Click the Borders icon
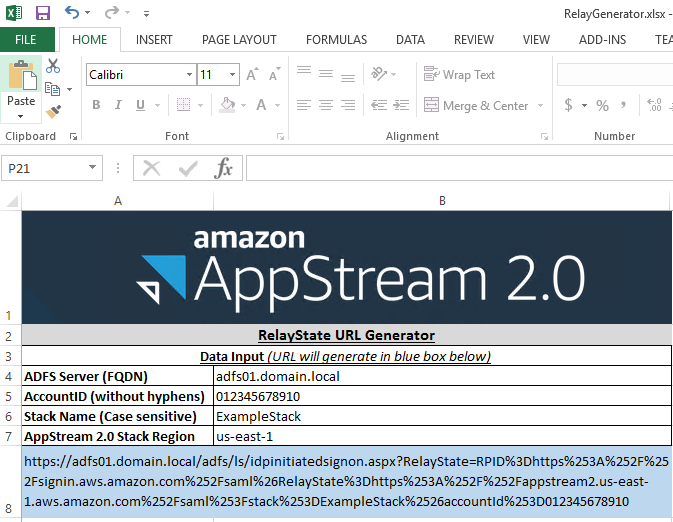The image size is (673, 522). pyautogui.click(x=183, y=105)
